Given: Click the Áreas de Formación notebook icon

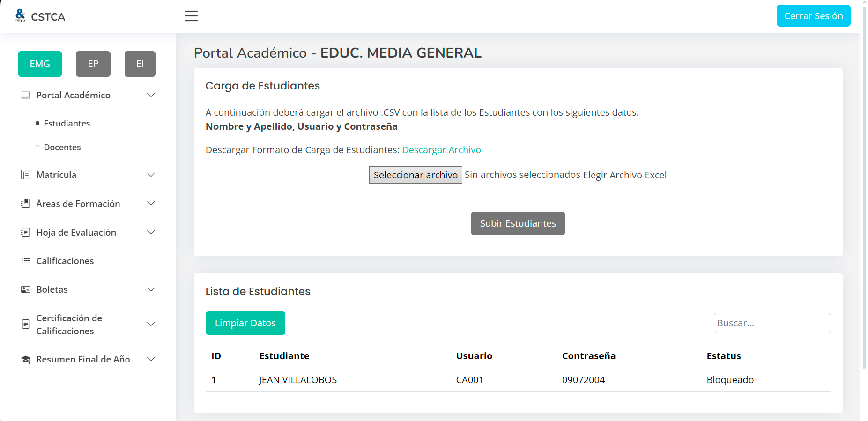Looking at the screenshot, I should [26, 203].
